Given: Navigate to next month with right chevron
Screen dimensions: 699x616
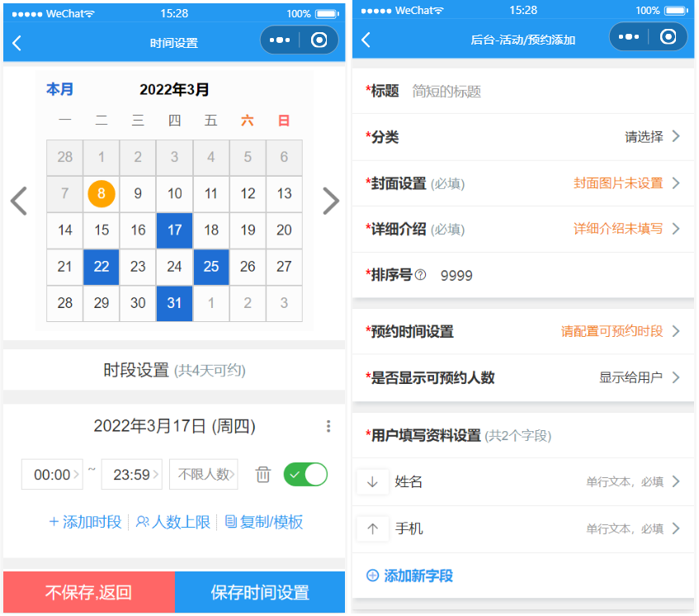Looking at the screenshot, I should (x=331, y=201).
